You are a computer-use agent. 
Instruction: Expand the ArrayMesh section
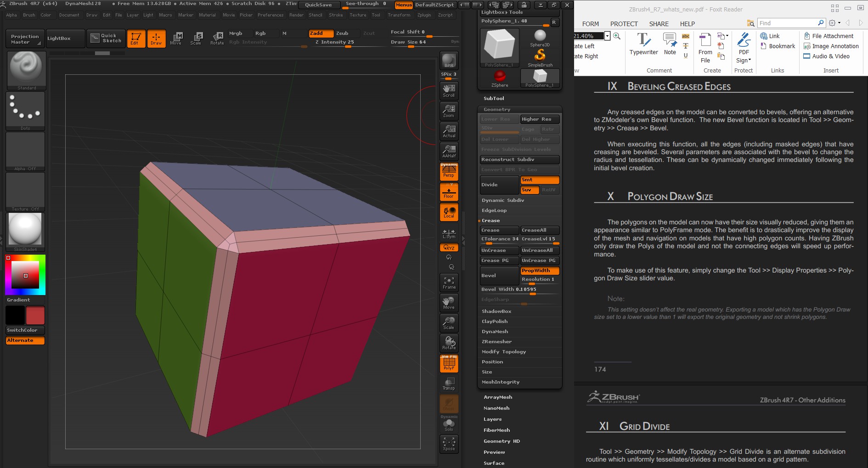tap(498, 397)
